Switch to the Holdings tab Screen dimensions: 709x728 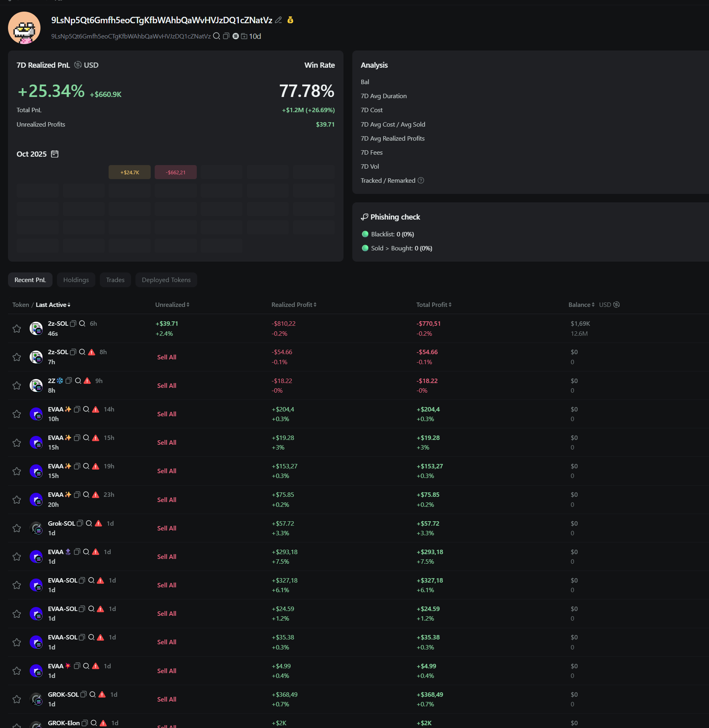click(76, 280)
